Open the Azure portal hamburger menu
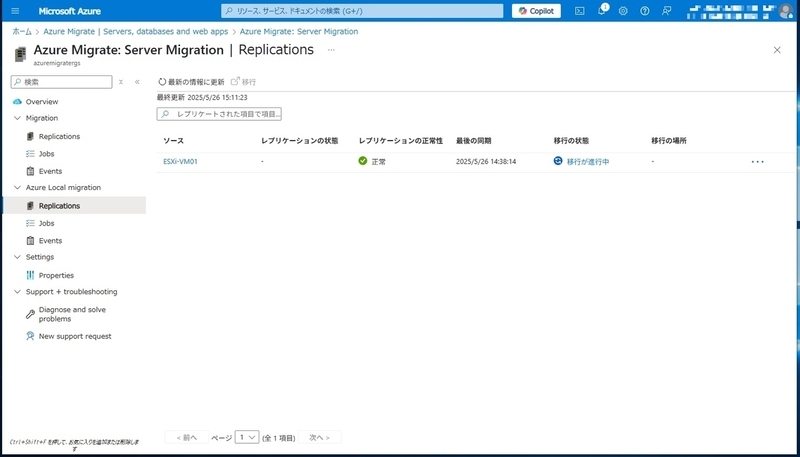The height and width of the screenshot is (457, 800). tap(15, 11)
